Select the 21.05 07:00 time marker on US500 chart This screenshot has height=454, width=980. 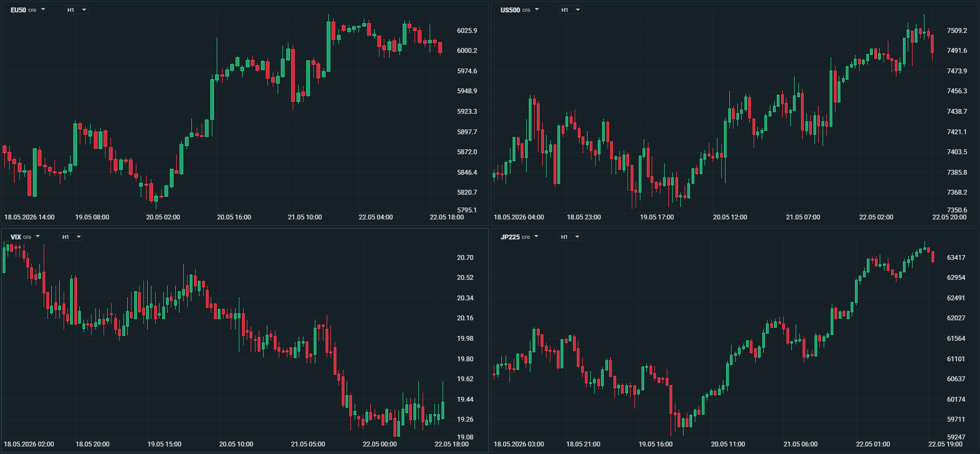point(803,217)
